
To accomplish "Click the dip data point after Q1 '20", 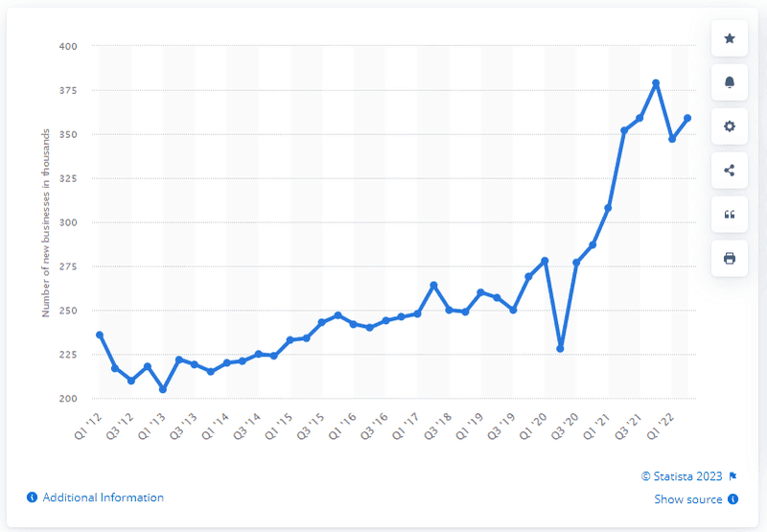I will point(561,349).
